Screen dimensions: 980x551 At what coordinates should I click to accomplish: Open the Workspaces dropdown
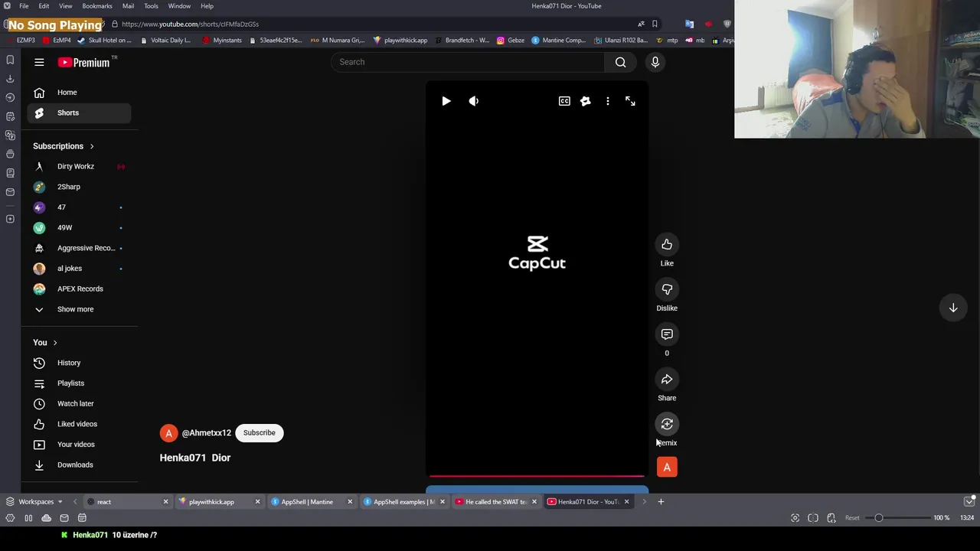[34, 502]
